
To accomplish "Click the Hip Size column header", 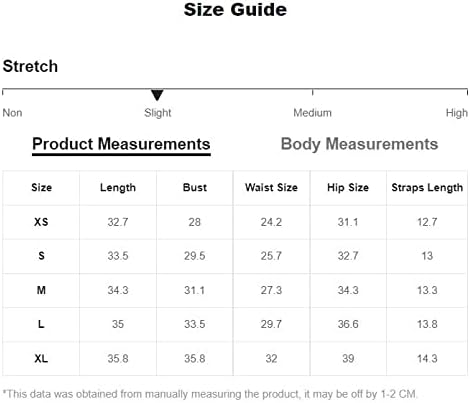I will pyautogui.click(x=348, y=188).
